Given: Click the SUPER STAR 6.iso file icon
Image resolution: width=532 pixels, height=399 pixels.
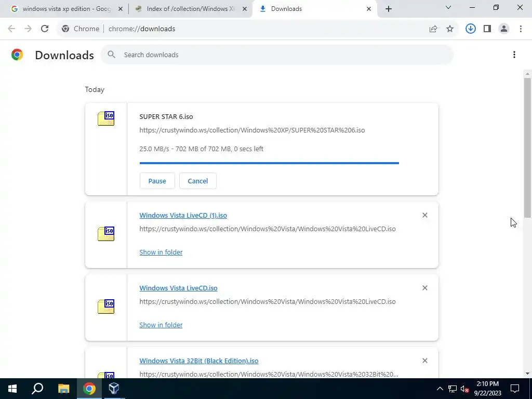Looking at the screenshot, I should tap(106, 118).
